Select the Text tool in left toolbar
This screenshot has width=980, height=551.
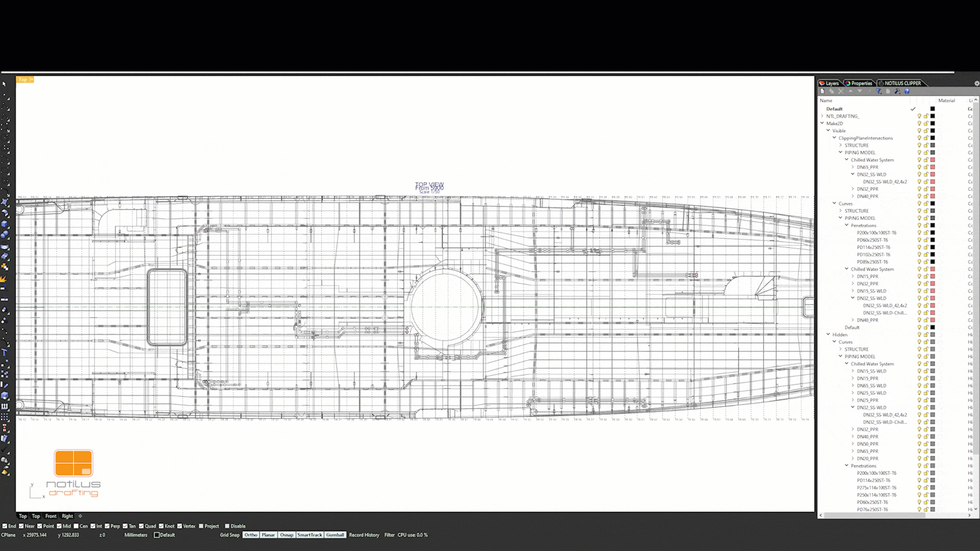click(5, 353)
